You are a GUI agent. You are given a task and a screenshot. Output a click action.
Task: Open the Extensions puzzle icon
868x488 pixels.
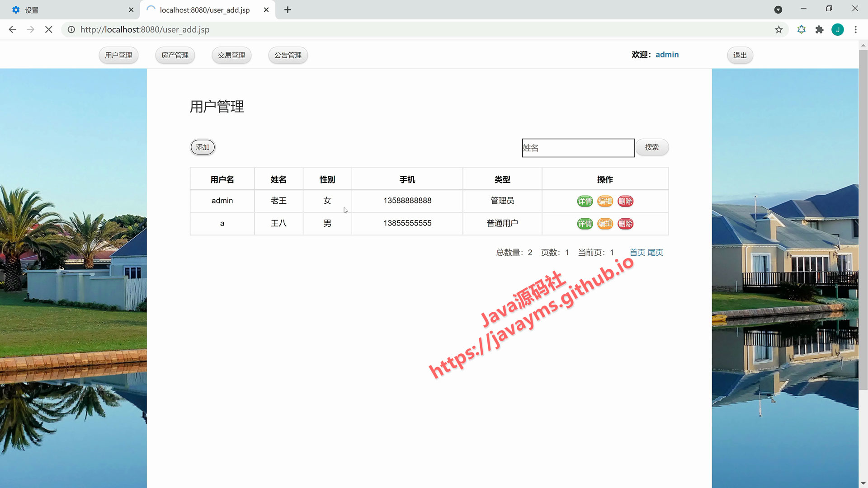pos(819,29)
